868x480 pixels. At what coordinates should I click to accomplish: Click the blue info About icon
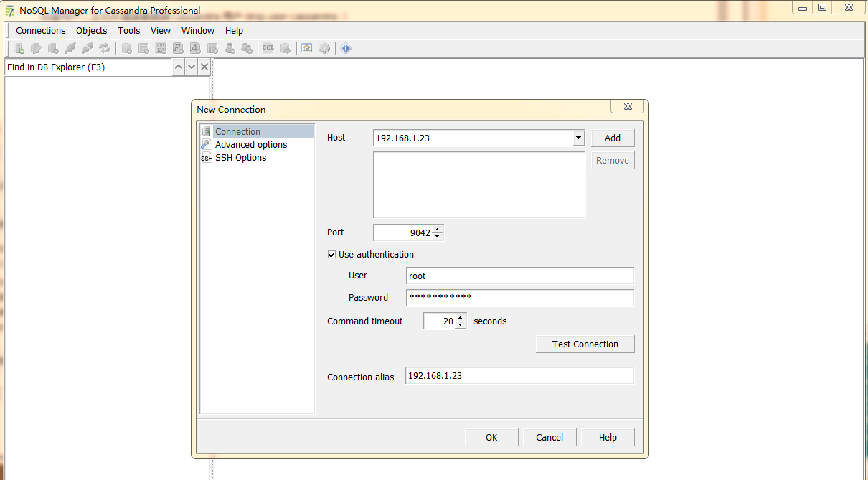click(x=346, y=49)
